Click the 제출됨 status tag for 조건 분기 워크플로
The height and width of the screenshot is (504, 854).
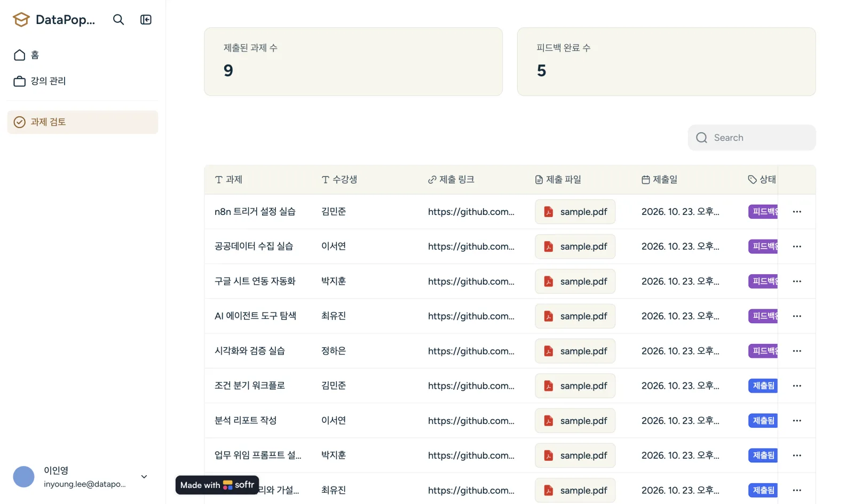pos(763,386)
